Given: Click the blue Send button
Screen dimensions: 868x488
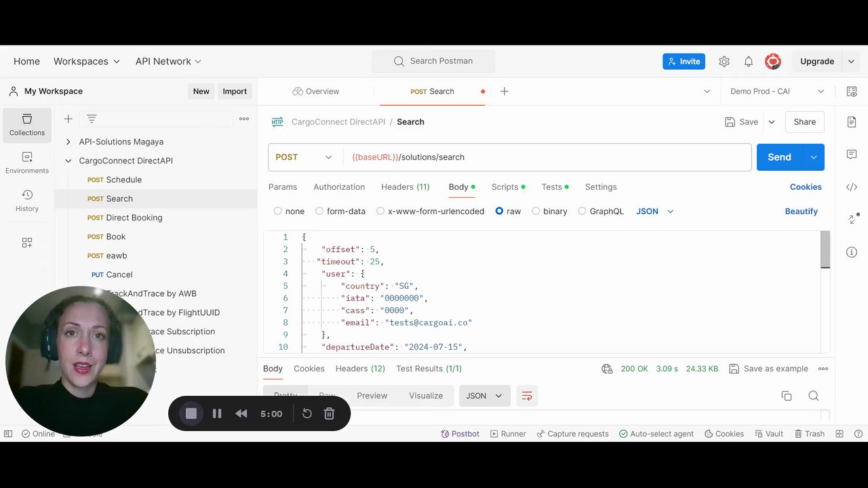Looking at the screenshot, I should click(x=779, y=157).
